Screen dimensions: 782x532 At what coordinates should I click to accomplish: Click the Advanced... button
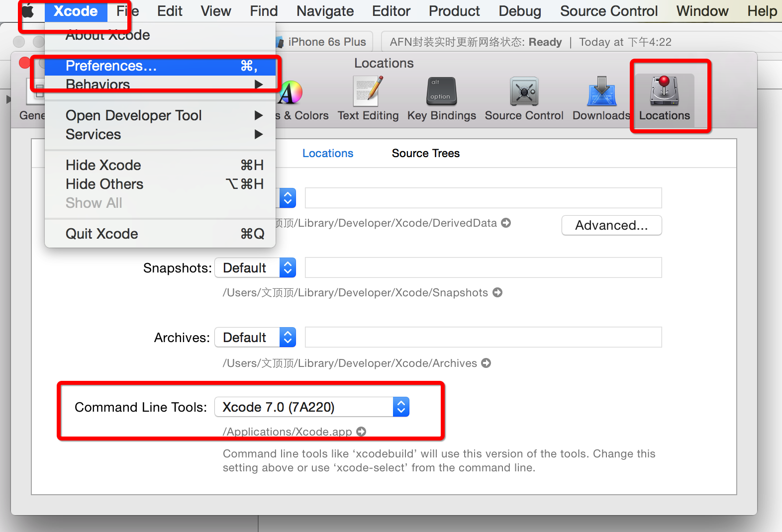(x=612, y=225)
